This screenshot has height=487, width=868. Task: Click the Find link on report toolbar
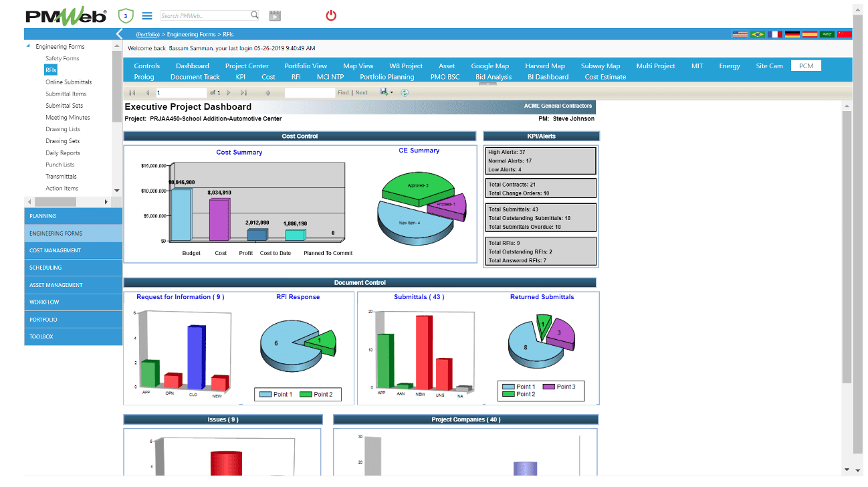342,92
